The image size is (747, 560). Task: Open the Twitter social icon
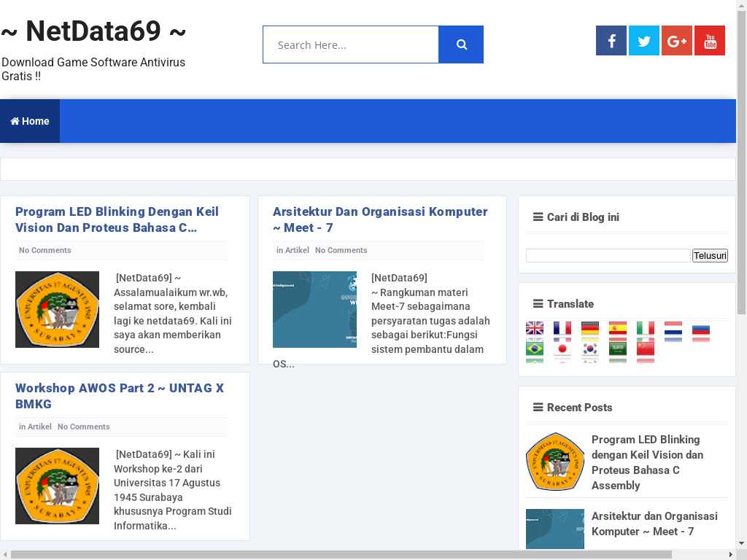644,41
